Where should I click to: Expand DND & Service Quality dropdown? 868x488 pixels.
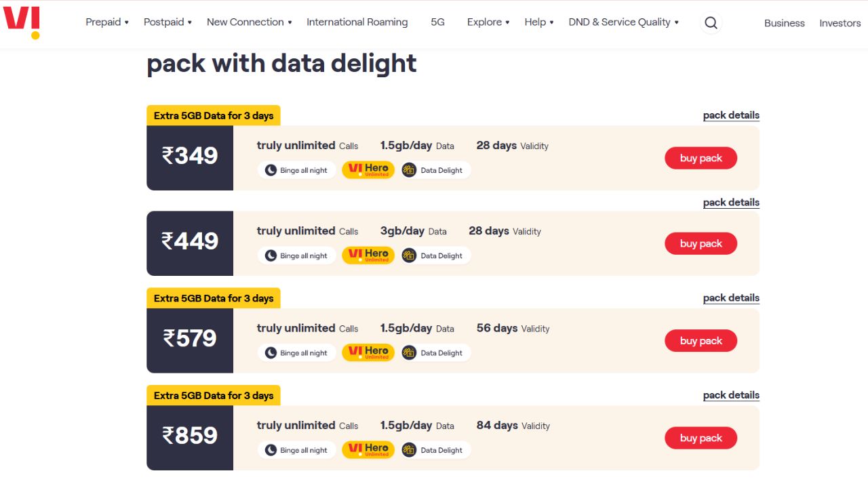[x=623, y=22]
